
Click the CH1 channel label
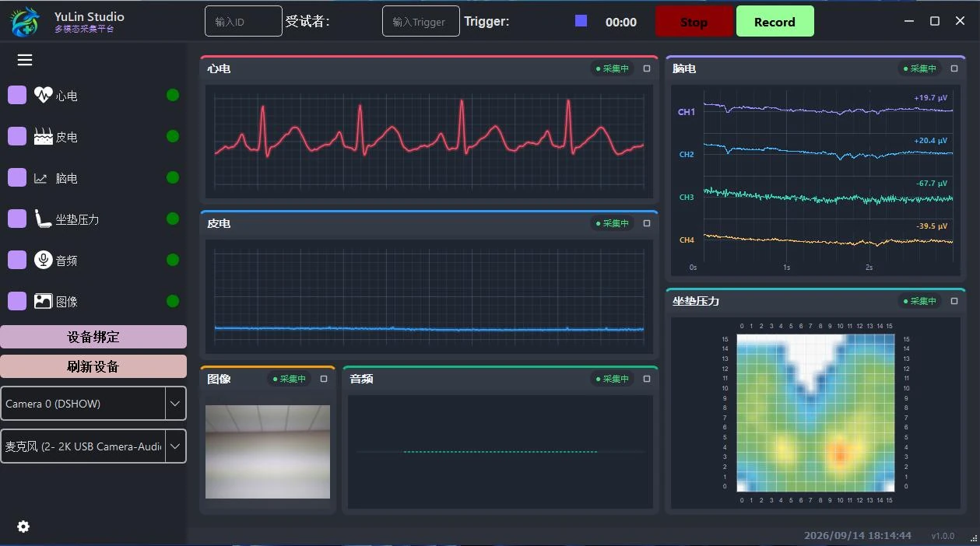tap(687, 112)
